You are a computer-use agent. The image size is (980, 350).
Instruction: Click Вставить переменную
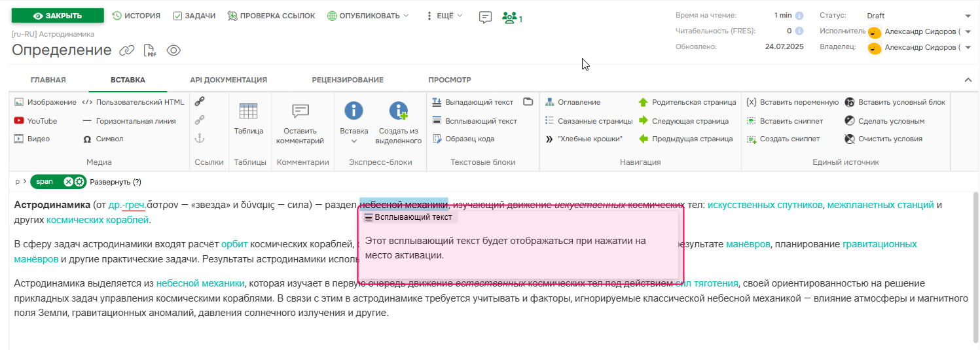(792, 102)
